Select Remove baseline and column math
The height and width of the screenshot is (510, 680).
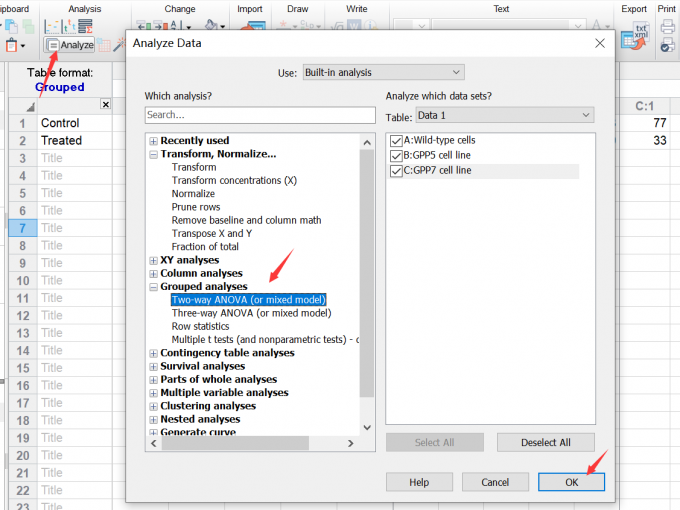[246, 220]
